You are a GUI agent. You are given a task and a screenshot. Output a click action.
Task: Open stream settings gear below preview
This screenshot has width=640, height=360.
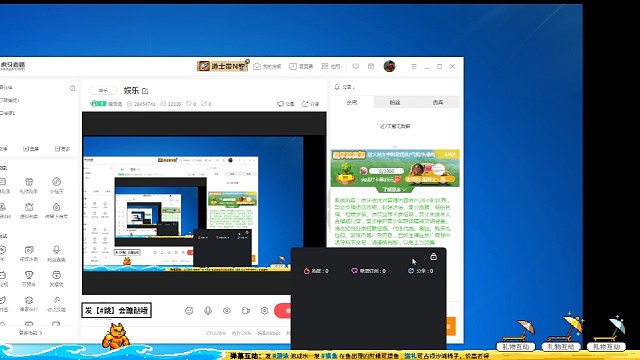[264, 311]
